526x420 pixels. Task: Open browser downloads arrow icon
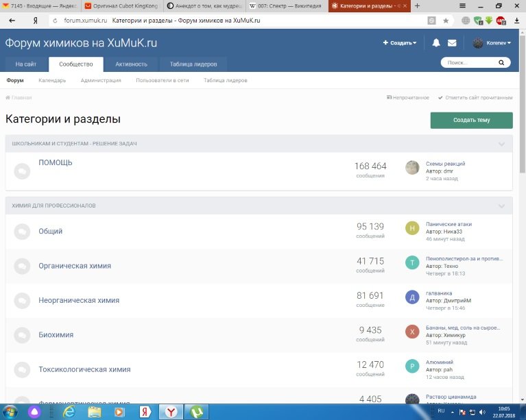516,21
